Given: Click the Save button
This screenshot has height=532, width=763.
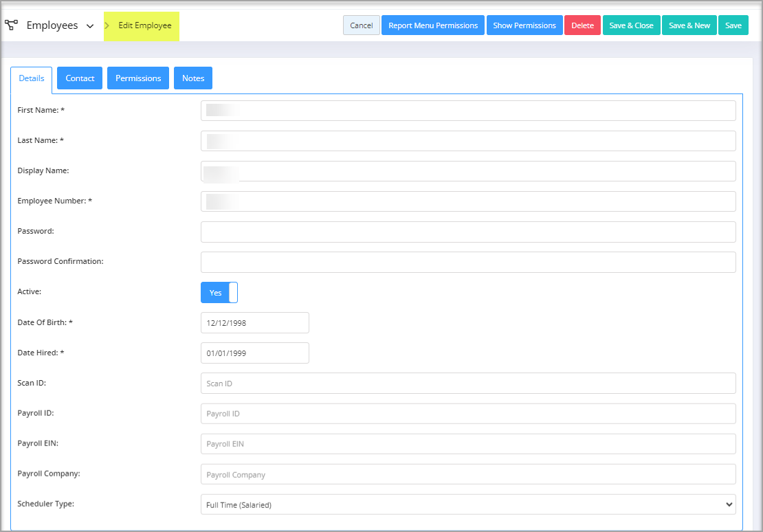Looking at the screenshot, I should pos(733,25).
